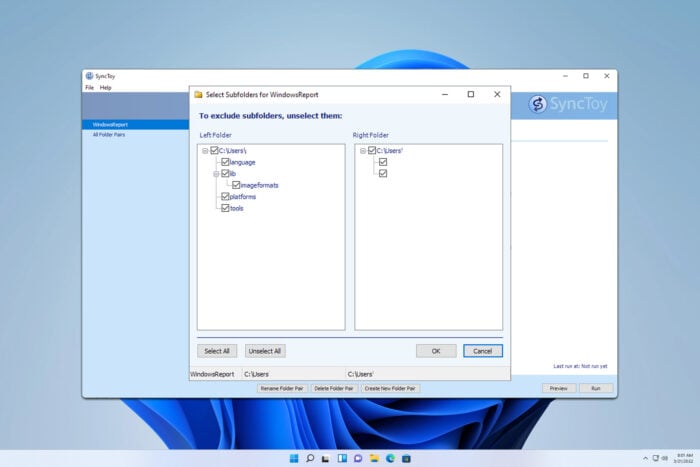Open the Windows Start menu
Screen dimensions: 700x467
pos(294,459)
